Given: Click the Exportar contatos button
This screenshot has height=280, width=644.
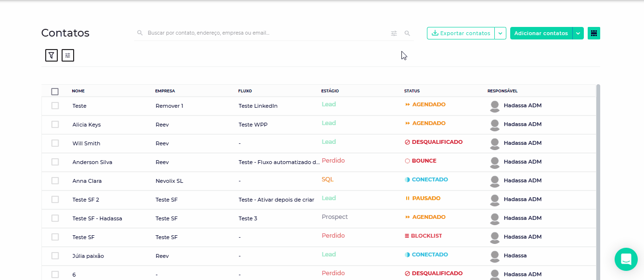Looking at the screenshot, I should pos(461,33).
